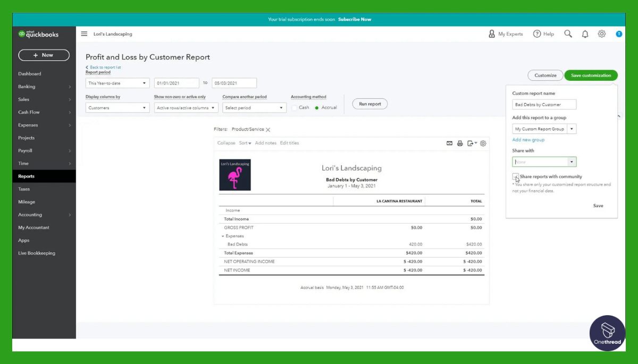Open QuickBooks settings gear in the header
638x364 pixels.
coord(602,33)
